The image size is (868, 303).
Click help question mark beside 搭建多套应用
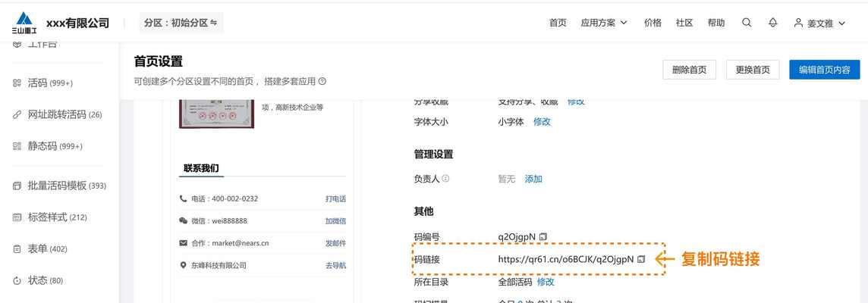tap(322, 81)
